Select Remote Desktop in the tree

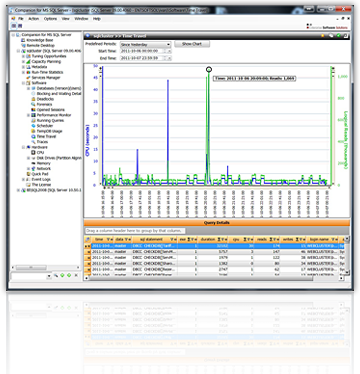(x=40, y=45)
